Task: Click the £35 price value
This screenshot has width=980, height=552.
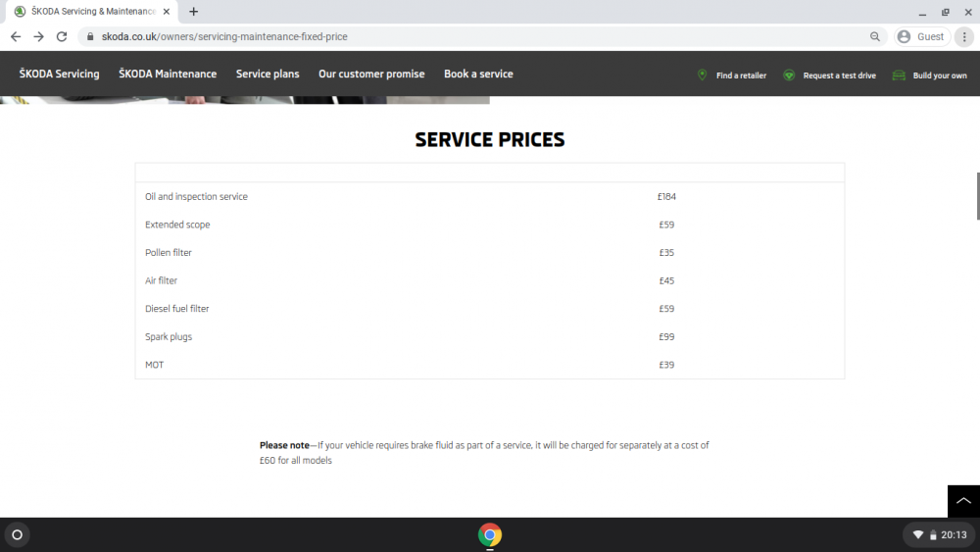Action: (666, 253)
